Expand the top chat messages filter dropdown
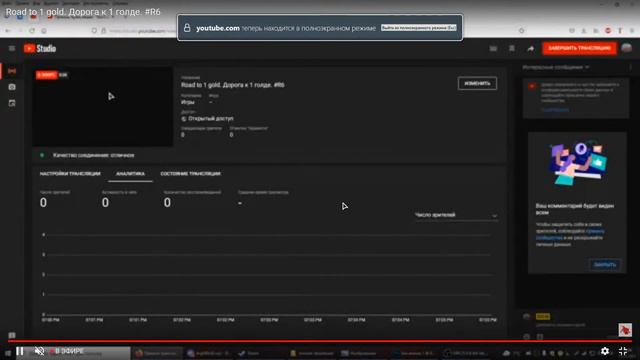This screenshot has height=360, width=640. pos(556,67)
